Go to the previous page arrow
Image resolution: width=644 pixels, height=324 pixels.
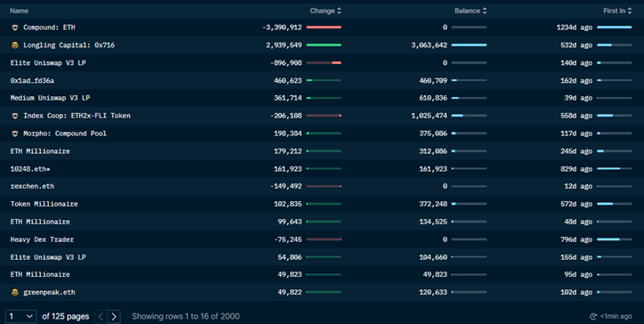101,316
